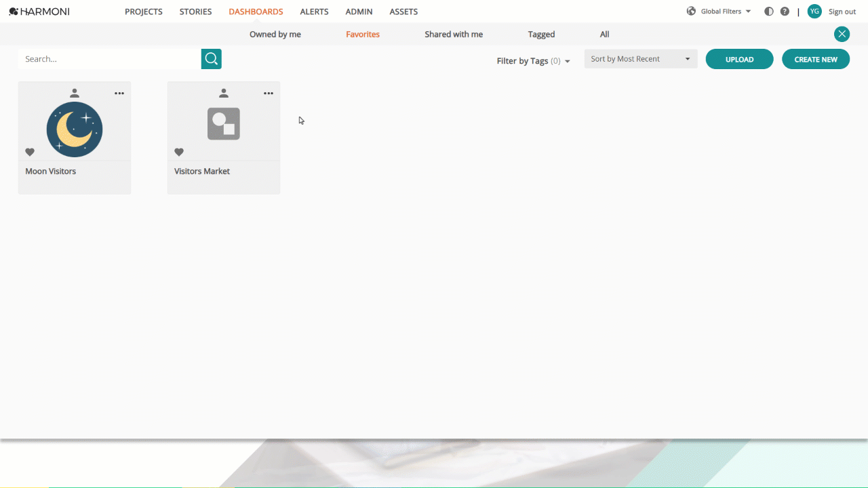868x488 pixels.
Task: Click the YG user avatar
Action: 814,12
